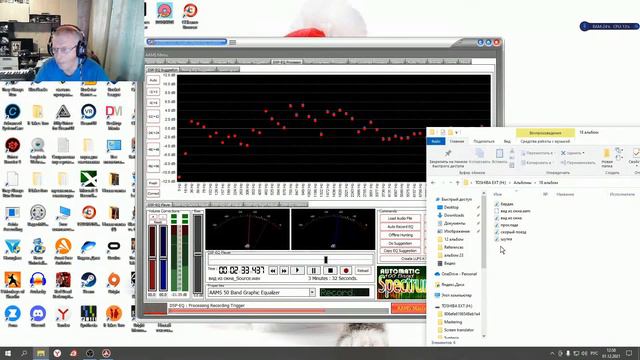Open the Zoom desktop shortcut
The width and height of the screenshot is (640, 360).
(12, 316)
